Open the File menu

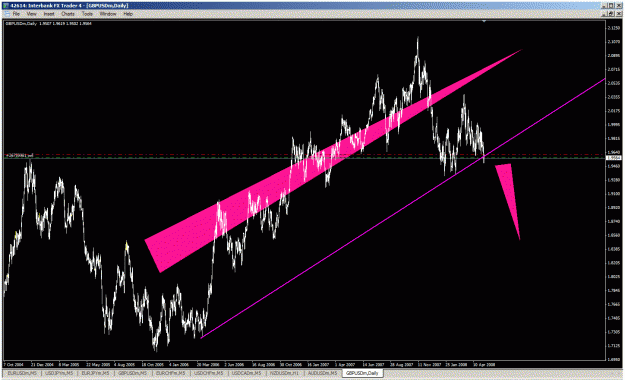point(16,14)
